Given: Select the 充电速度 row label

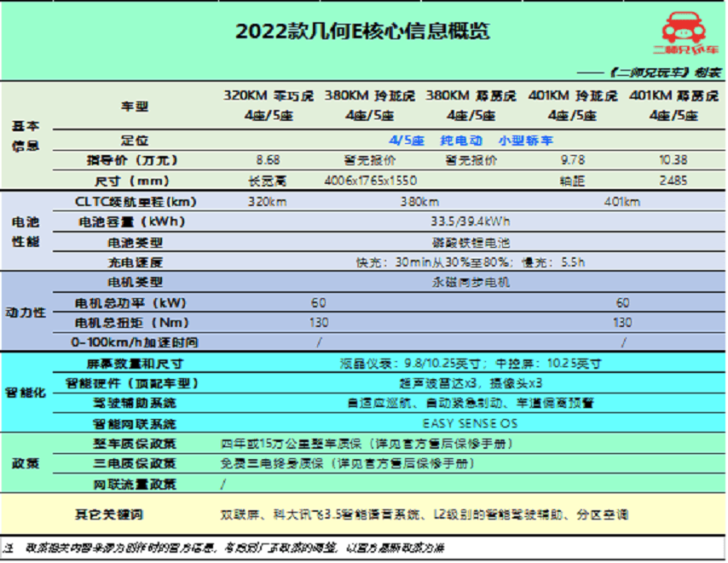Looking at the screenshot, I should [135, 262].
